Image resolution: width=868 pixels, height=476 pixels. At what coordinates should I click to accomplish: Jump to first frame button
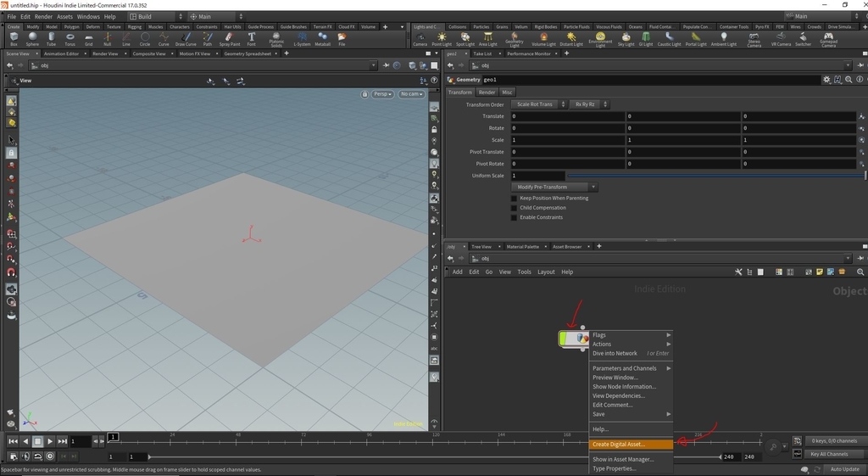[13, 442]
